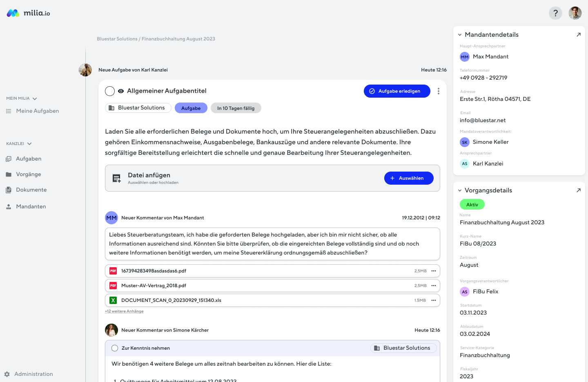Image resolution: width=588 pixels, height=382 pixels.
Task: Collapse the Vorgangsdetails panel chevron
Action: [x=460, y=190]
